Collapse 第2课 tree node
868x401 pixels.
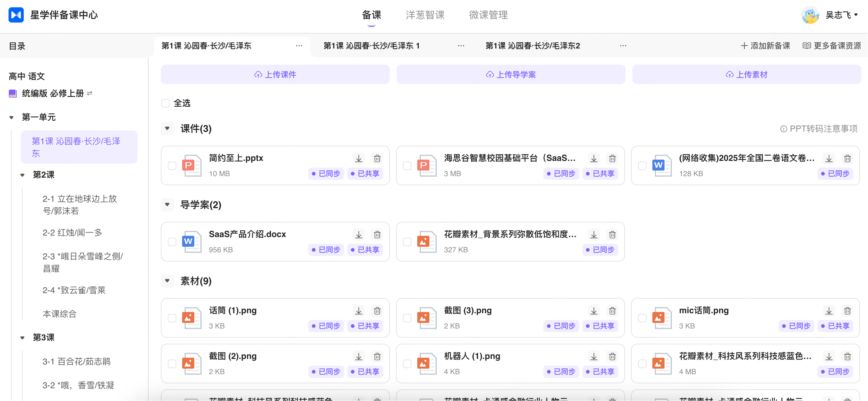pos(22,175)
